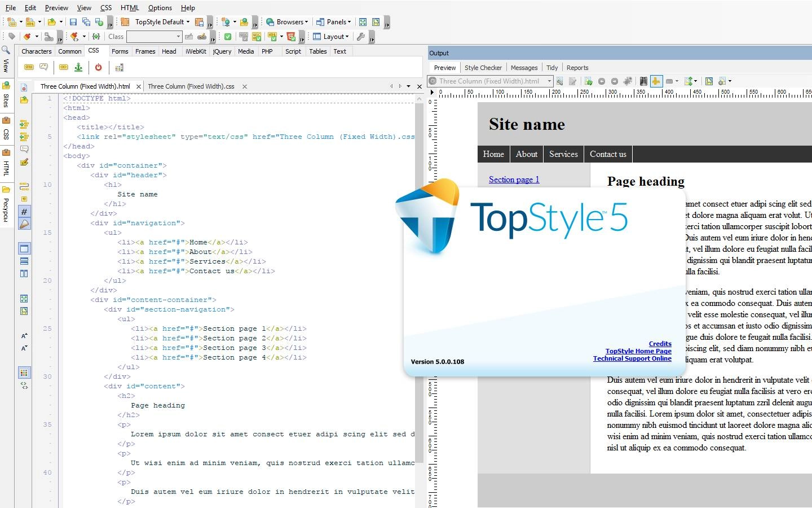This screenshot has width=812, height=508.
Task: Open the File menu
Action: pos(11,8)
